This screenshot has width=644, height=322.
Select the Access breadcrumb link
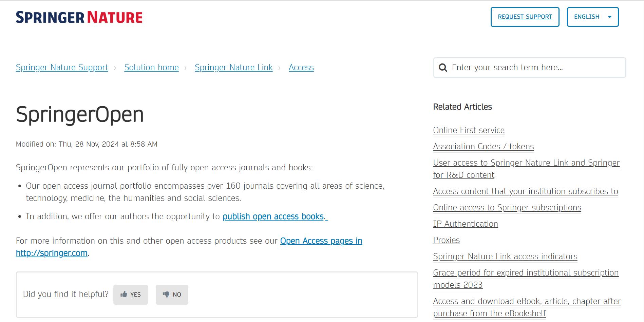pos(301,68)
